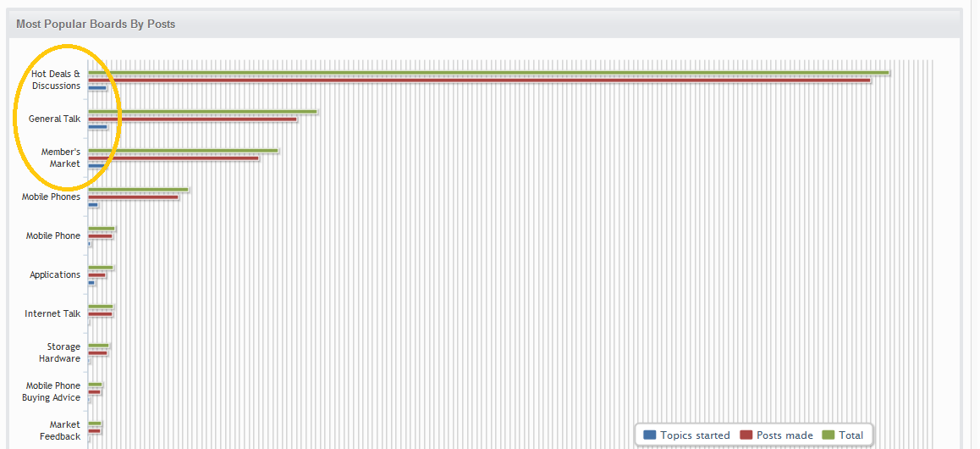This screenshot has width=980, height=449.
Task: Select the General Talk board label
Action: [54, 119]
